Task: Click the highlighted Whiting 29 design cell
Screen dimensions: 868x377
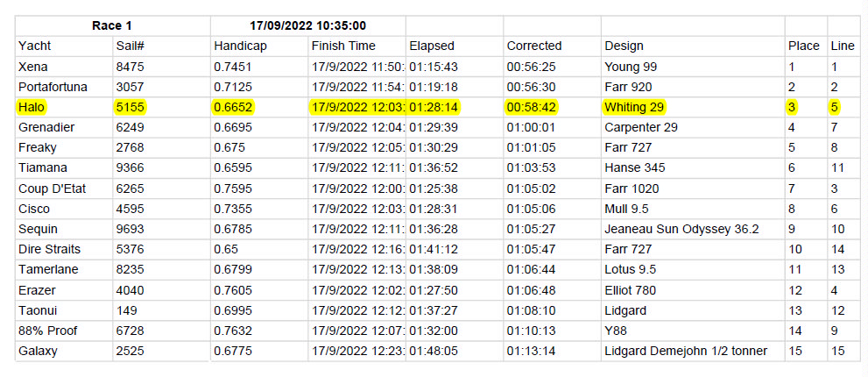Action: 635,107
